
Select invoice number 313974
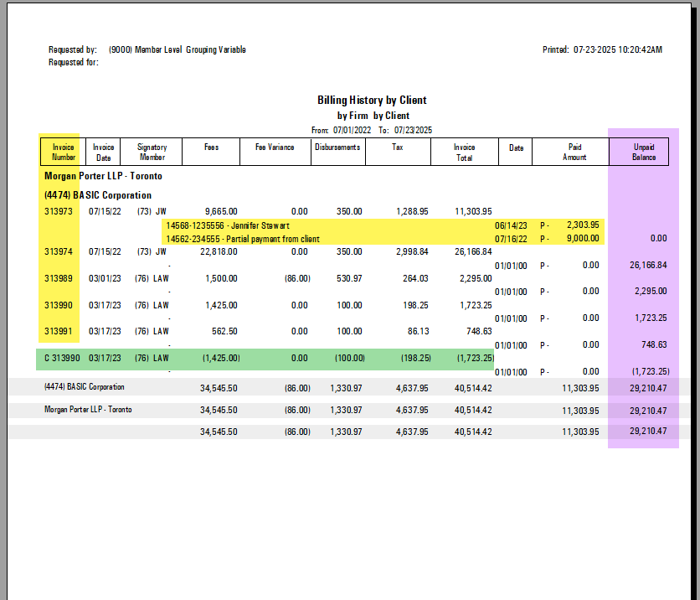coord(59,251)
